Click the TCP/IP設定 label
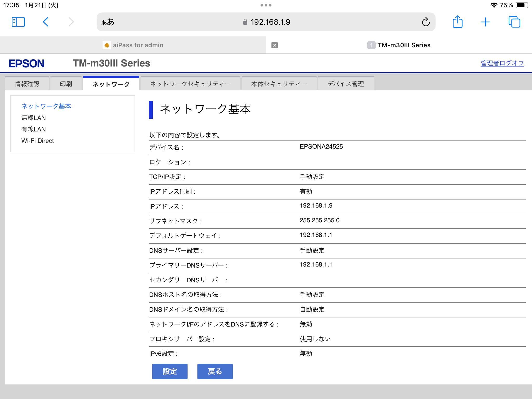Image resolution: width=532 pixels, height=399 pixels. point(167,177)
